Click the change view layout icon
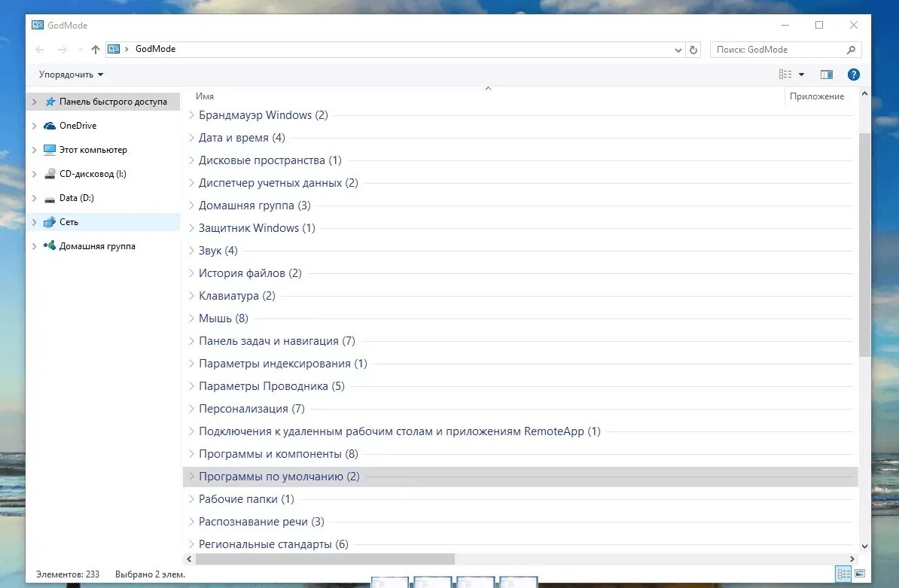The width and height of the screenshot is (899, 588). coord(785,75)
